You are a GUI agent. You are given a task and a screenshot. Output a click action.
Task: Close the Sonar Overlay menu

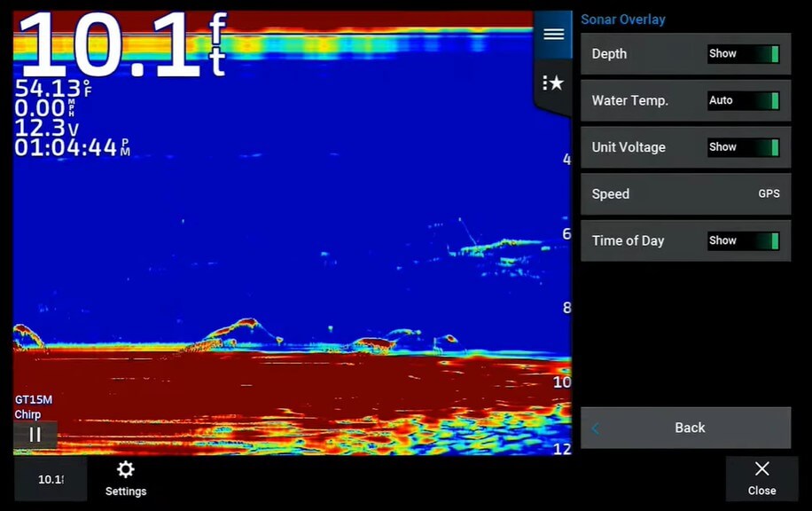point(761,479)
